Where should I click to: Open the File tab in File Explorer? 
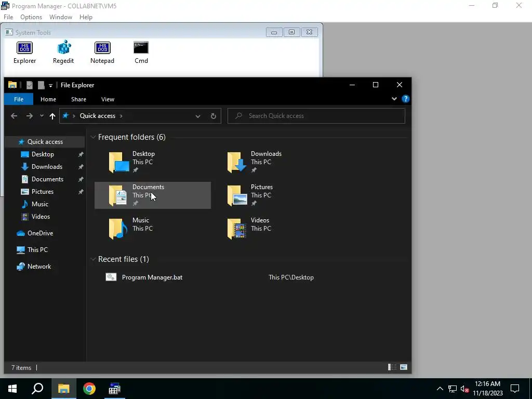(19, 99)
